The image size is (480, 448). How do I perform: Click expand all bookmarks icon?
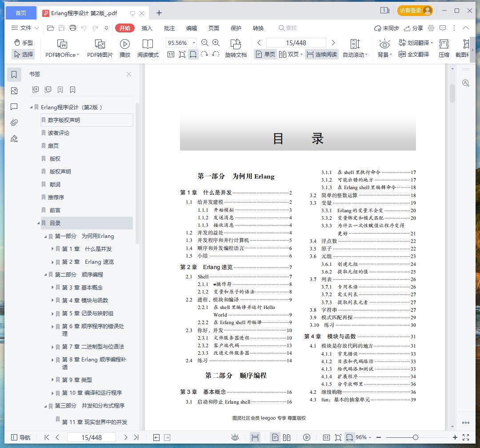(x=36, y=90)
